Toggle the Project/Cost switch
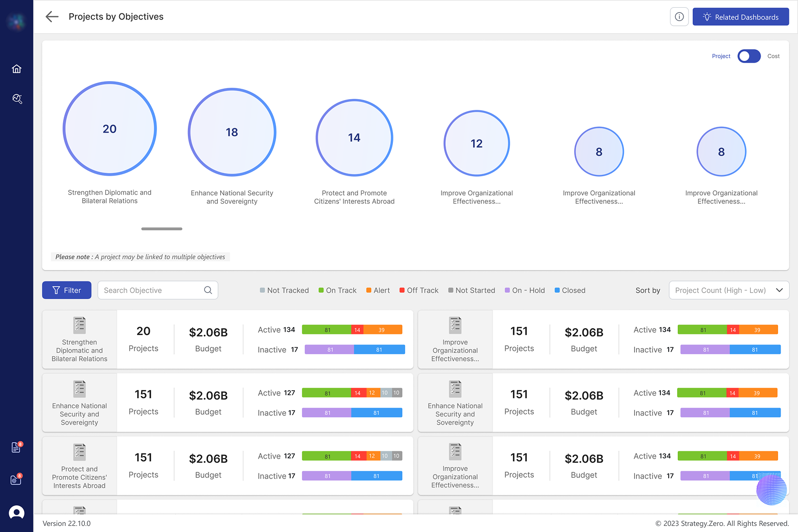Screen dimensions: 798x532 coord(749,56)
